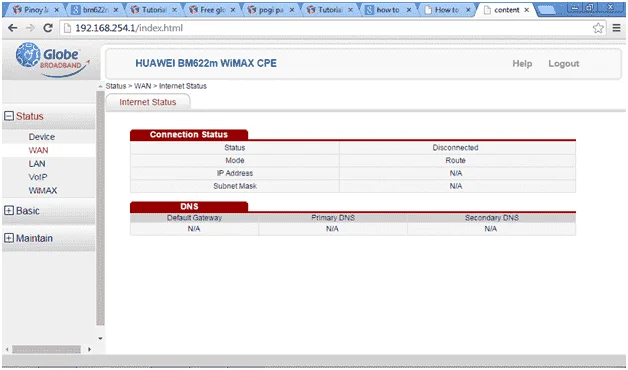Click the 'DNS' section header
This screenshot has width=628, height=370.
click(x=189, y=207)
